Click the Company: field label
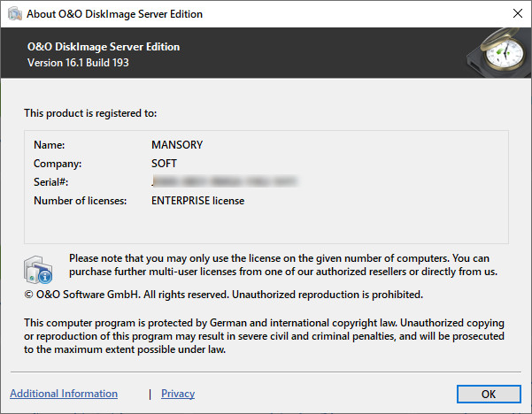This screenshot has height=414, width=532. click(58, 164)
